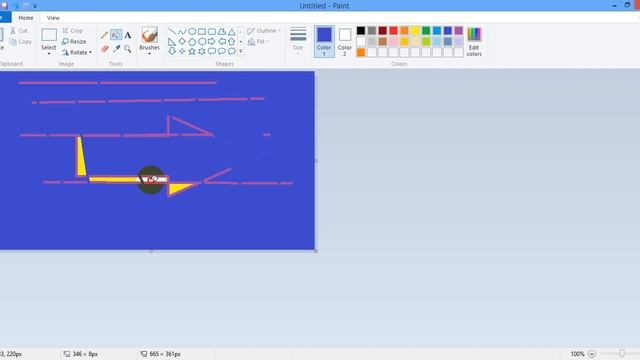The height and width of the screenshot is (360, 640).
Task: Click the 100% zoom level text
Action: tap(577, 354)
